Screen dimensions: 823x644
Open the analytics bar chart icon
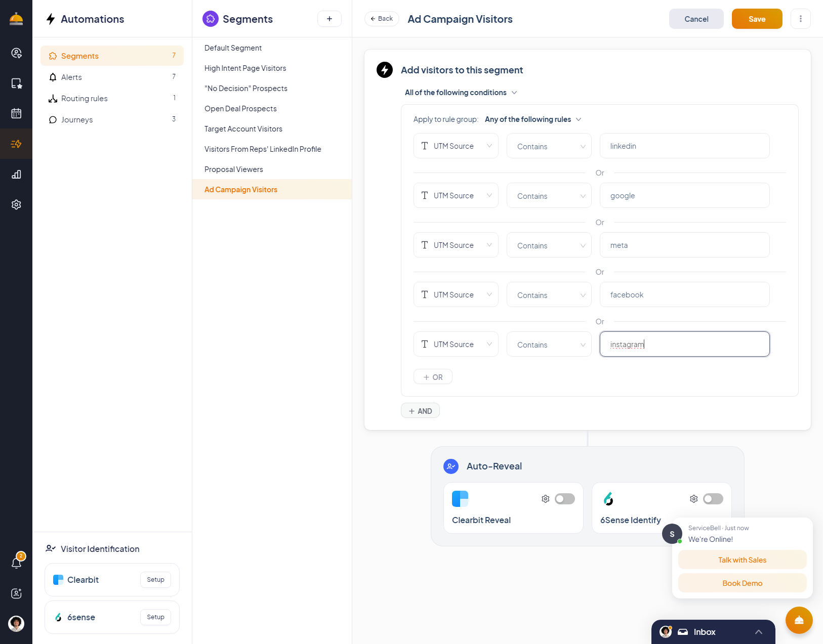tap(16, 175)
